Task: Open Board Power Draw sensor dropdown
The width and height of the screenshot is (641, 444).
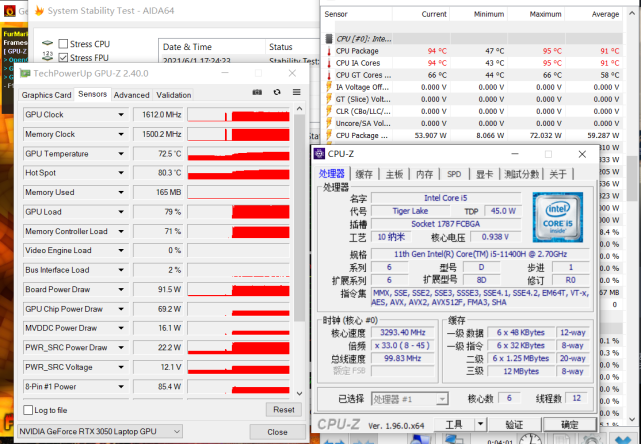Action: pos(121,289)
